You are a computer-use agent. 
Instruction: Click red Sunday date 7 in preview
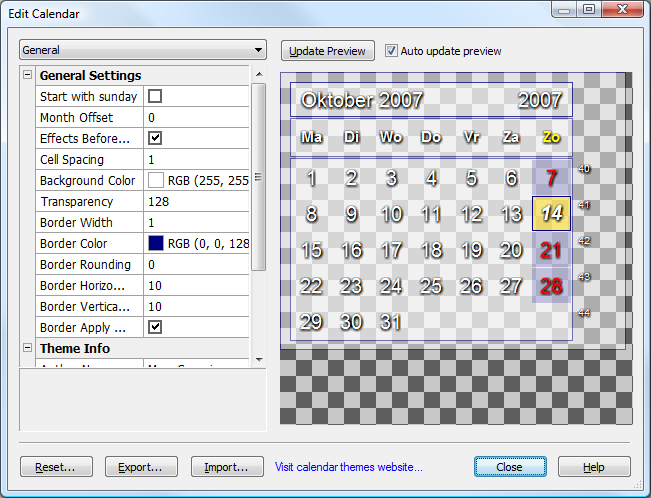[551, 178]
